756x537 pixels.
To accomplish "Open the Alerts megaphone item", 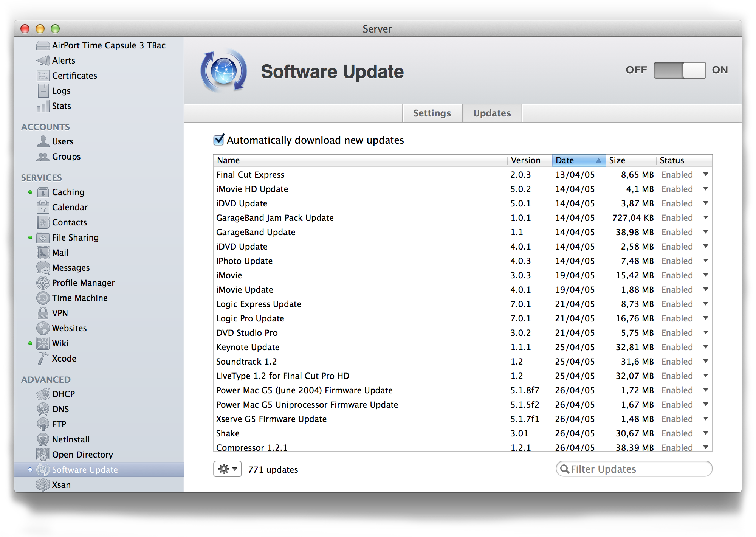I will pyautogui.click(x=56, y=61).
